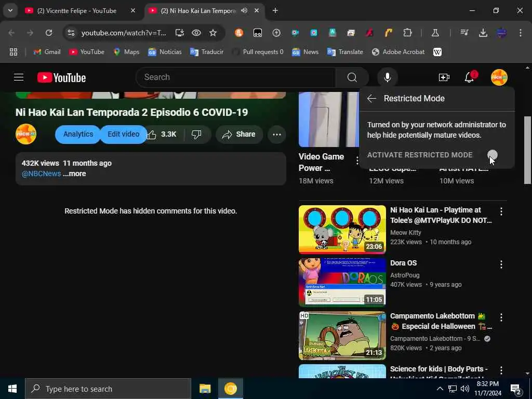Go back from Restricted Mode panel
532x399 pixels.
[x=371, y=98]
